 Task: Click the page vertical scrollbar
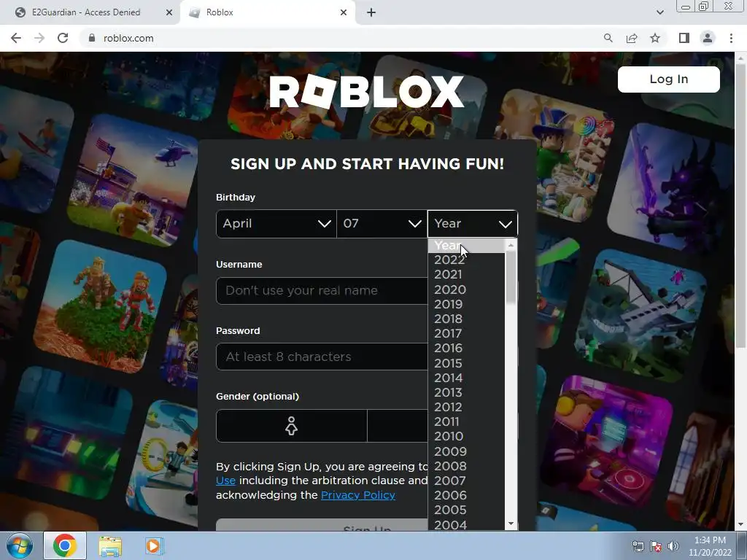740,205
